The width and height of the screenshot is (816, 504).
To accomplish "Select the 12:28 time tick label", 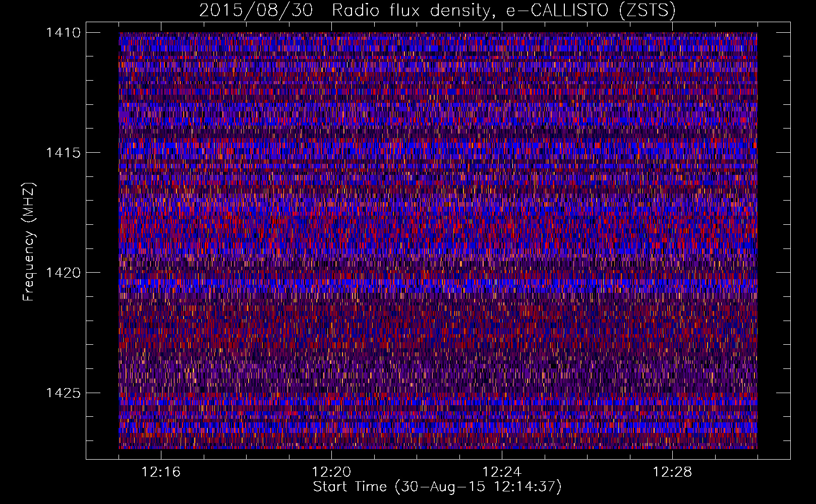I will (x=672, y=472).
